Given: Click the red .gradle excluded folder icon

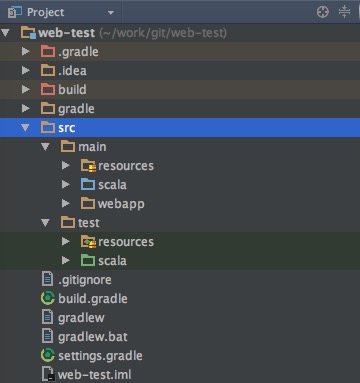Looking at the screenshot, I should coord(48,51).
